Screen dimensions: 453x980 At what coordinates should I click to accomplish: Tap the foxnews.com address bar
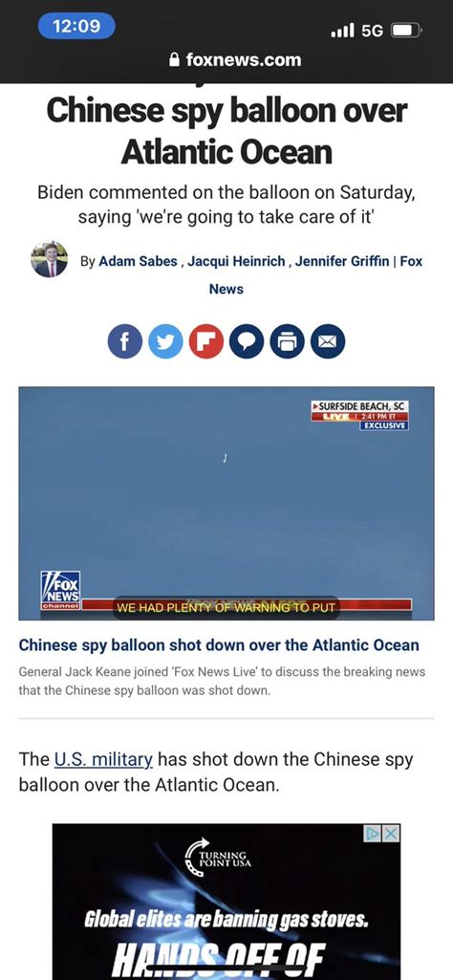(x=235, y=60)
